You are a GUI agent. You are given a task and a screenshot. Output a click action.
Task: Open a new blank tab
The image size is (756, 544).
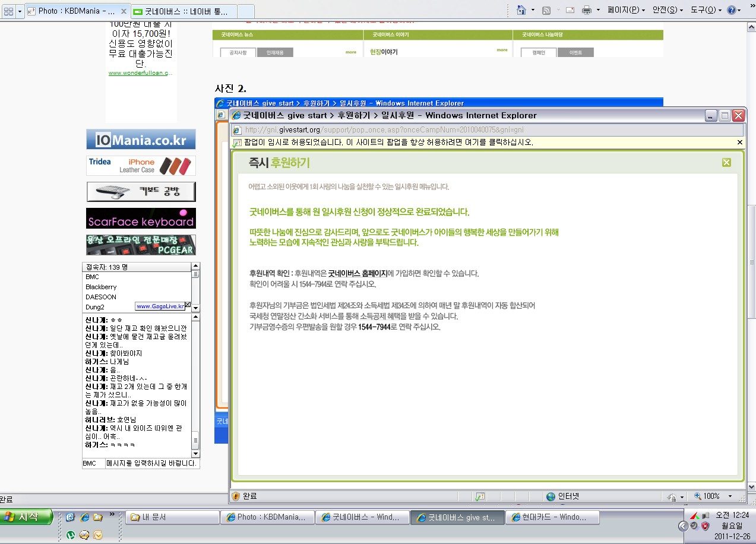pos(246,11)
